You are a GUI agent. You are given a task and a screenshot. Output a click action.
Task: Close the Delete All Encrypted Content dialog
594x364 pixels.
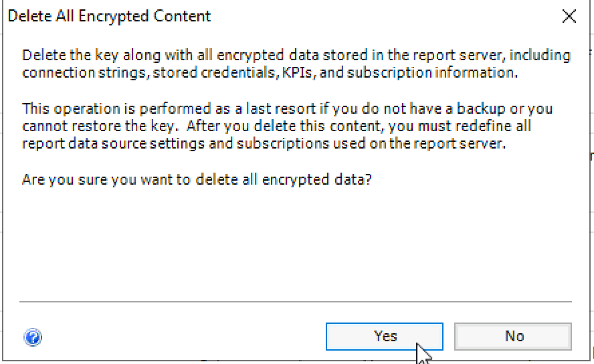569,16
